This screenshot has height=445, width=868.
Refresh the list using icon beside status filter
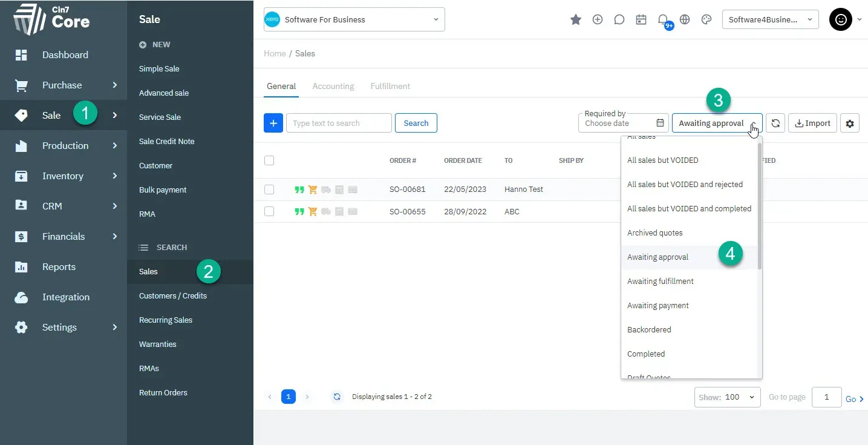pos(775,123)
